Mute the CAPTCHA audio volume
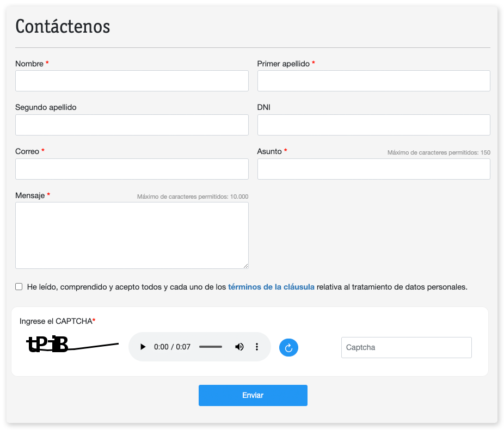The width and height of the screenshot is (504, 436). click(239, 347)
